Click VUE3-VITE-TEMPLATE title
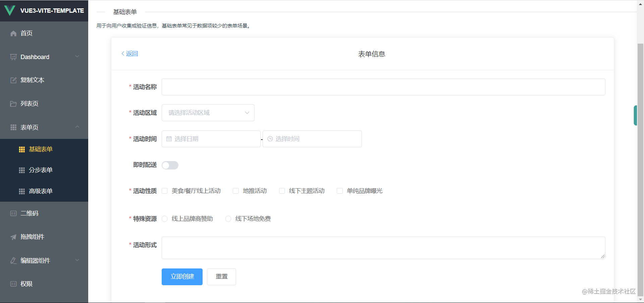 pos(52,11)
